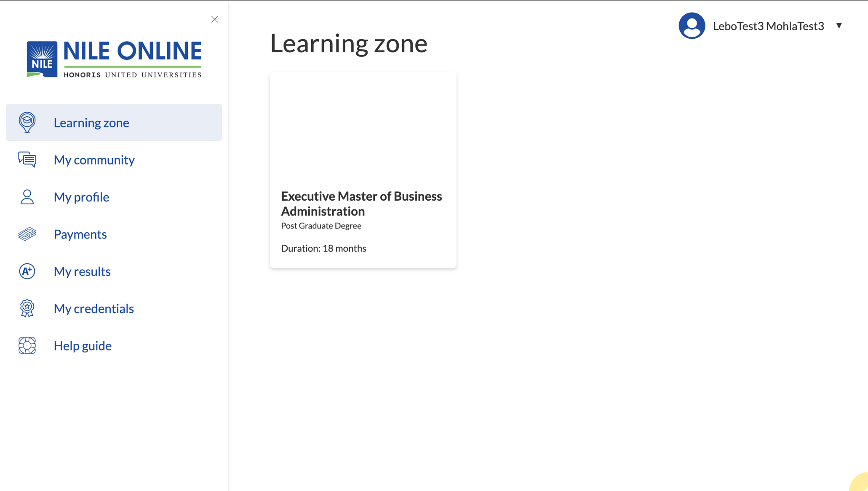868x491 pixels.
Task: Click the My credentials ribbon badge icon
Action: [27, 308]
